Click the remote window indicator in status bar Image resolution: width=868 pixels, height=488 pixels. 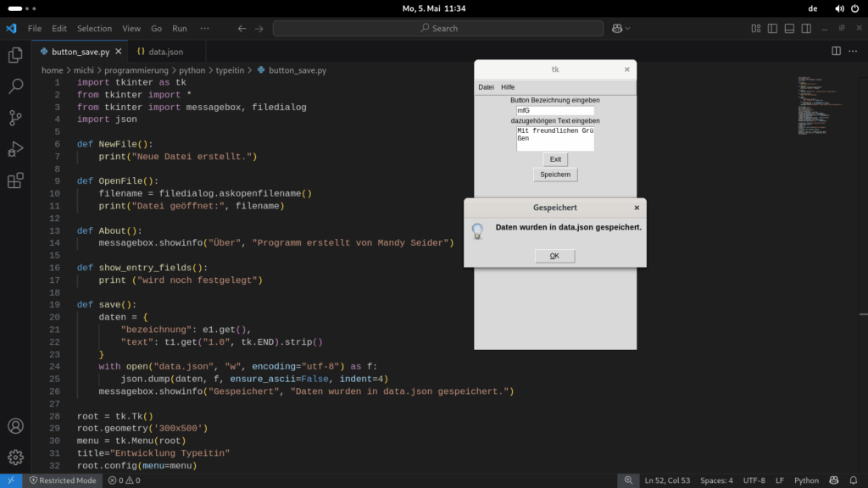coord(11,480)
